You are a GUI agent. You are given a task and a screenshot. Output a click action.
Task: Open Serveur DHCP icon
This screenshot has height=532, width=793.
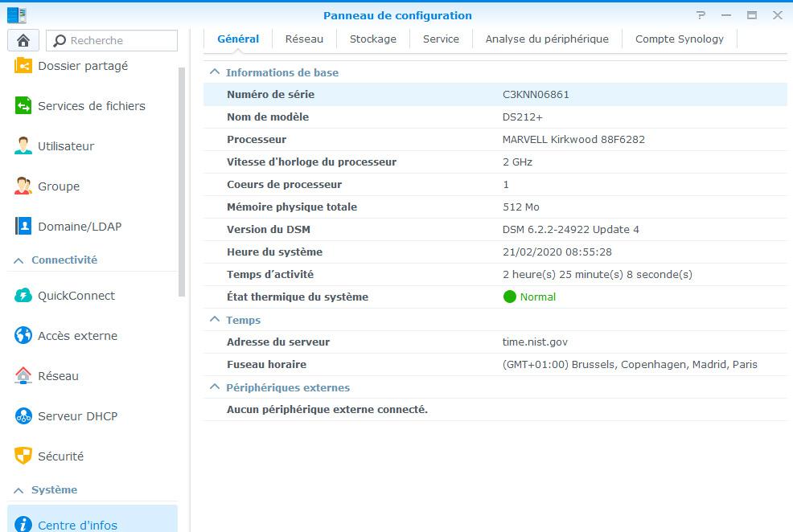(x=23, y=416)
